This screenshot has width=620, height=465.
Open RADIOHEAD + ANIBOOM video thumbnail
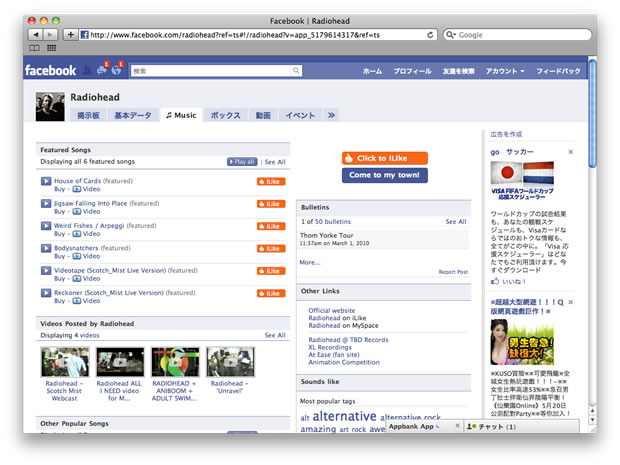tap(175, 362)
